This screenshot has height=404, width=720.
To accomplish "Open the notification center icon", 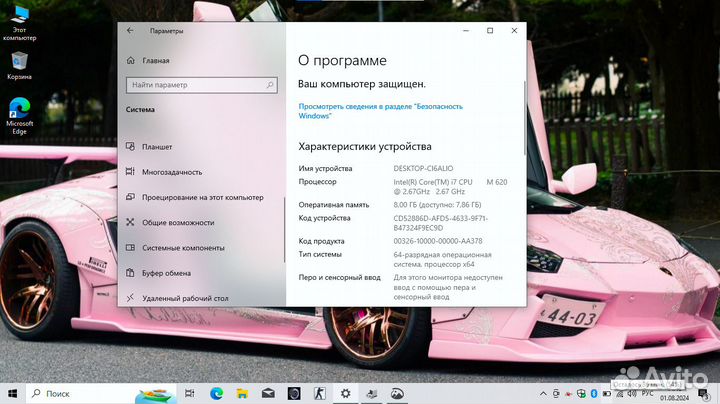I will pos(703,394).
